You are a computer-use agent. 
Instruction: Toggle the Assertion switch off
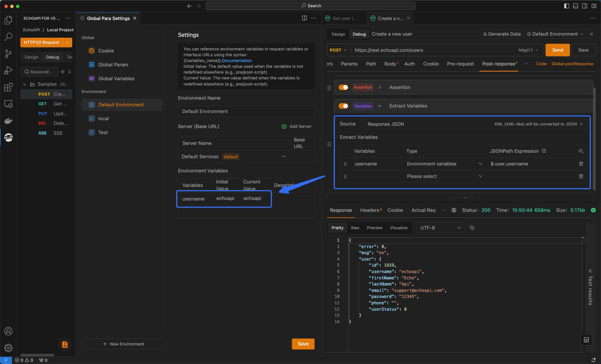(343, 87)
